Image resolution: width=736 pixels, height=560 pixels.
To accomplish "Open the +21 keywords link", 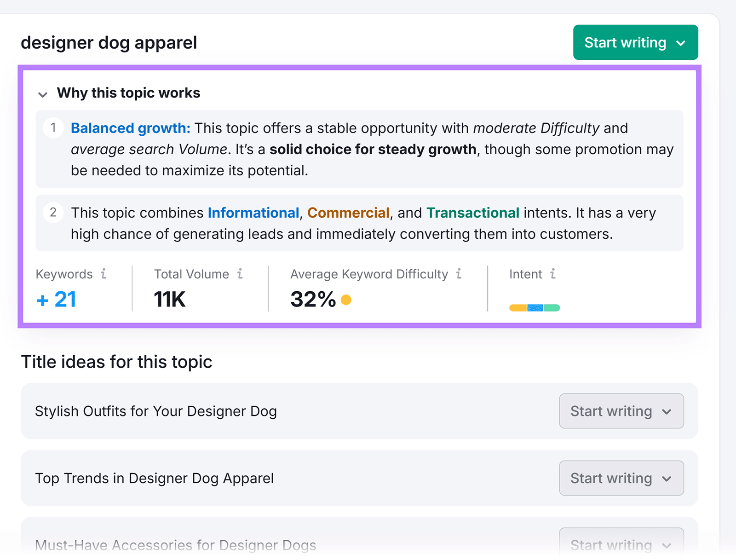I will [x=56, y=299].
